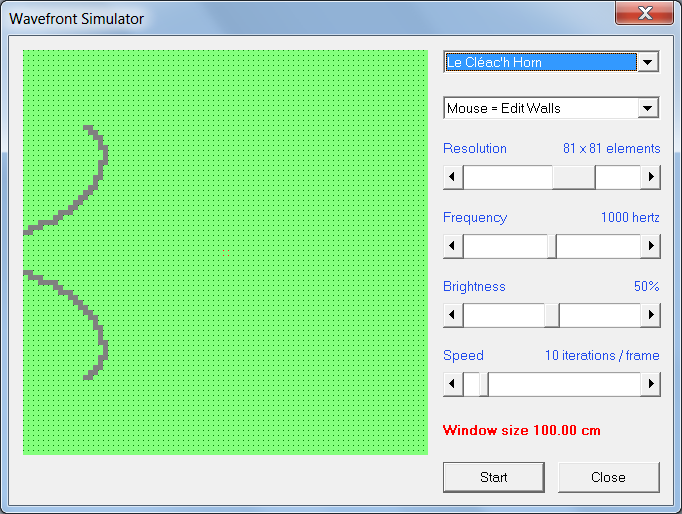682x514 pixels.
Task: Click the red source marker in the grid
Action: coord(226,253)
